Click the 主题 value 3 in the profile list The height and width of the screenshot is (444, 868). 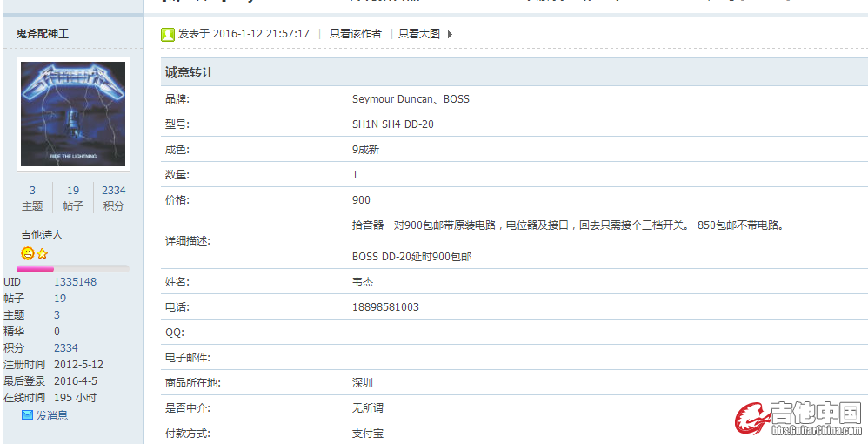pos(57,315)
